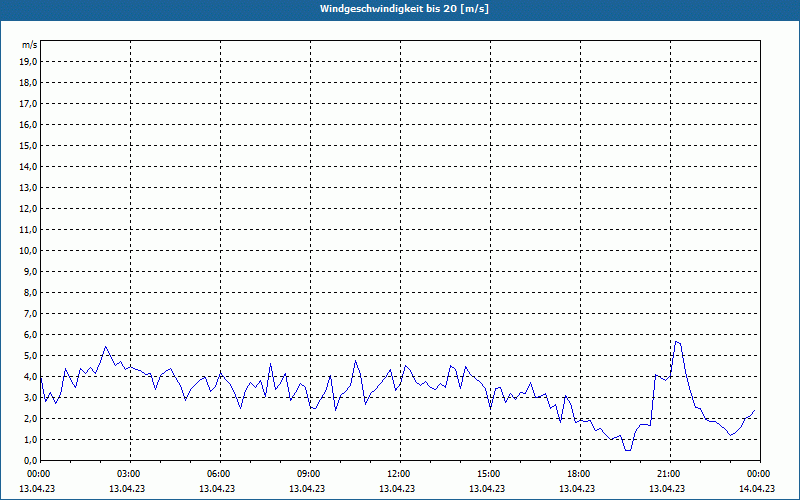Select the 13.04.23 date under 18:00
This screenshot has height=500, width=800.
(x=577, y=488)
